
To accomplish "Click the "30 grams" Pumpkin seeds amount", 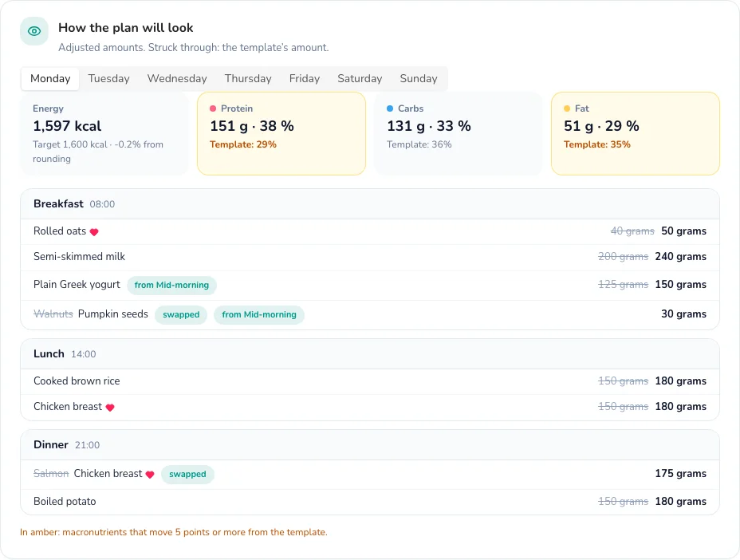I will [x=684, y=314].
